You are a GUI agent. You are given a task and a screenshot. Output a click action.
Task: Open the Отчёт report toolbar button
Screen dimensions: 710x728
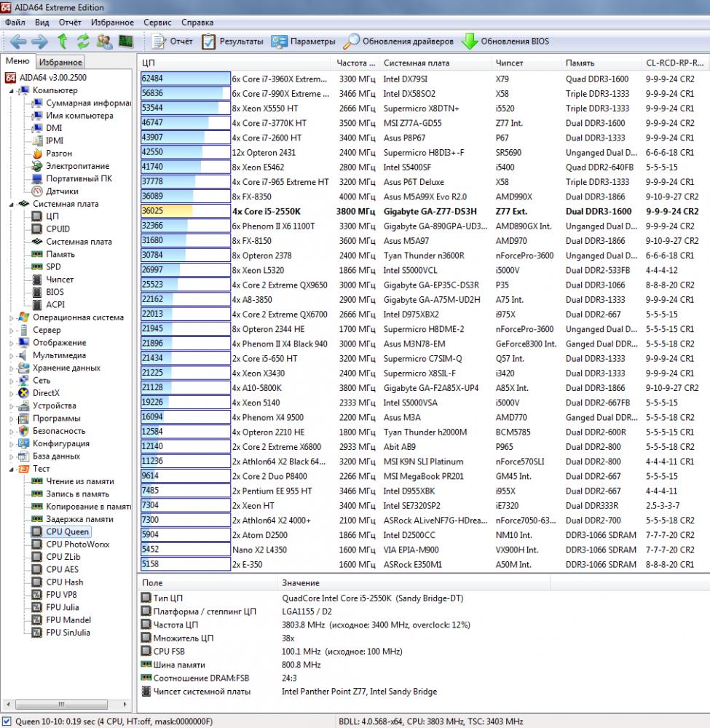[x=173, y=41]
